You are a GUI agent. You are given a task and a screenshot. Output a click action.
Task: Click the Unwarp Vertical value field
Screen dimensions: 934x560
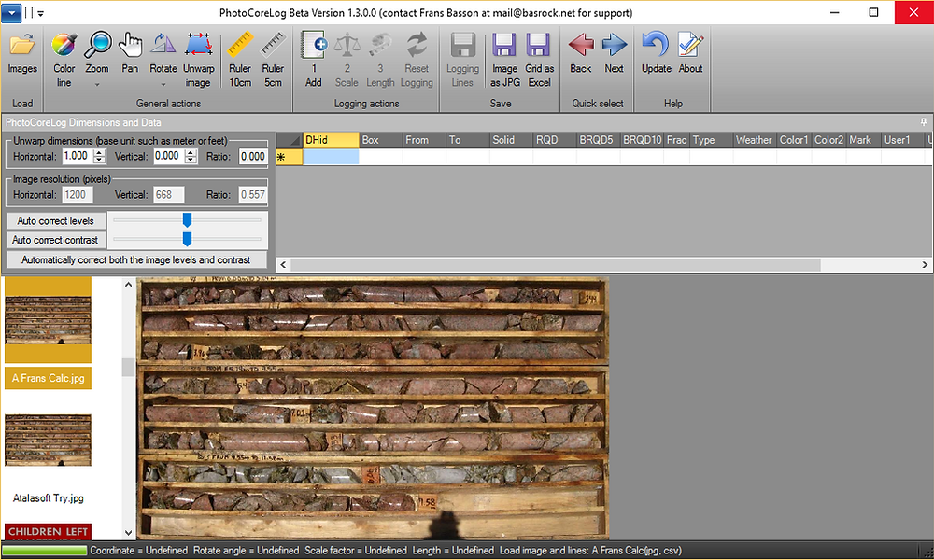click(x=168, y=156)
